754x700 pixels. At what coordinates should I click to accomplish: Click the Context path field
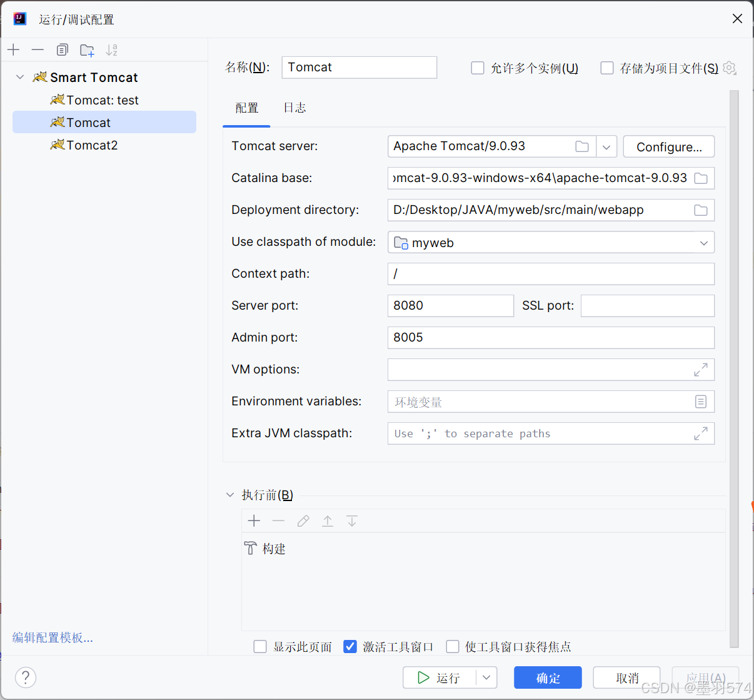[x=551, y=274]
